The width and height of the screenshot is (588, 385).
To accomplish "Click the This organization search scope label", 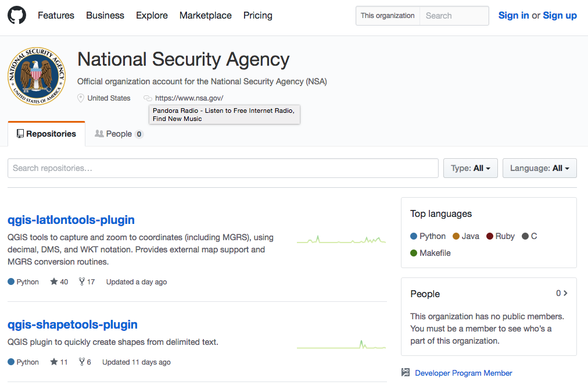I will (388, 16).
